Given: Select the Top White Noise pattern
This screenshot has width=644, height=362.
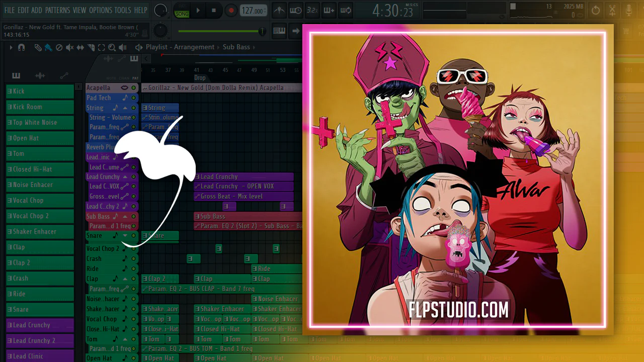Looking at the screenshot, I should pyautogui.click(x=40, y=123).
